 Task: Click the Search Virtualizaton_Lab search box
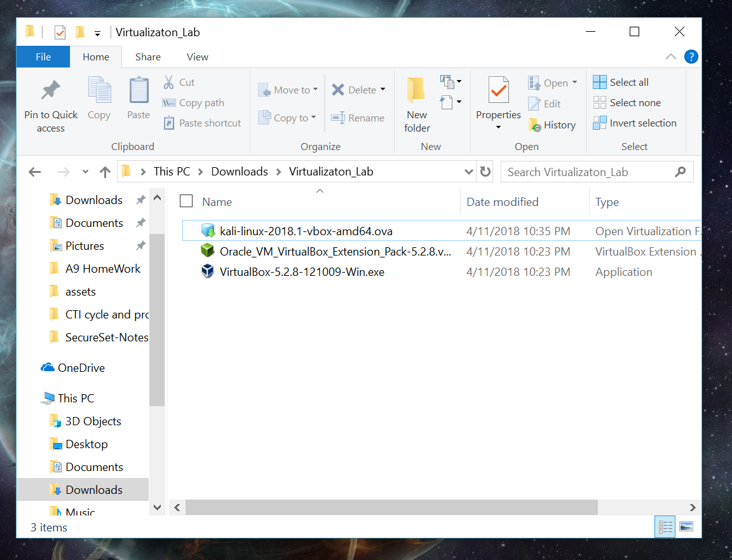tap(588, 172)
